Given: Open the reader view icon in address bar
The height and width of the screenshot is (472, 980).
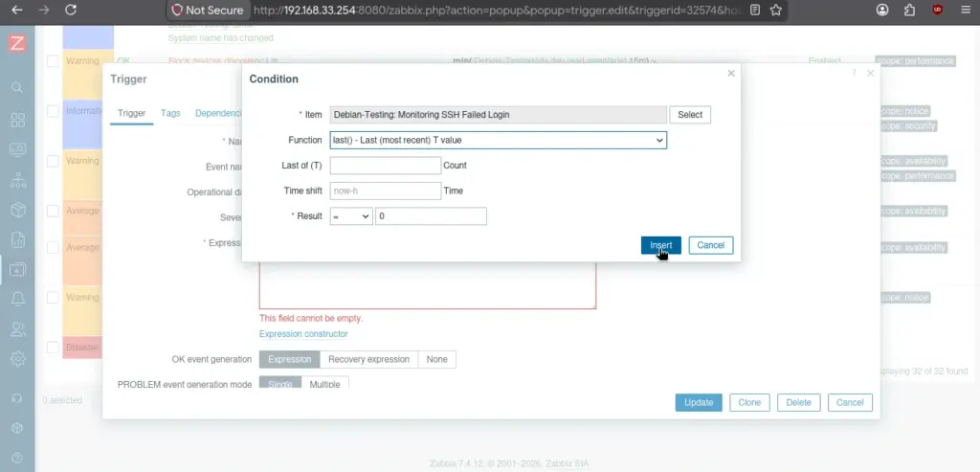Looking at the screenshot, I should point(755,10).
